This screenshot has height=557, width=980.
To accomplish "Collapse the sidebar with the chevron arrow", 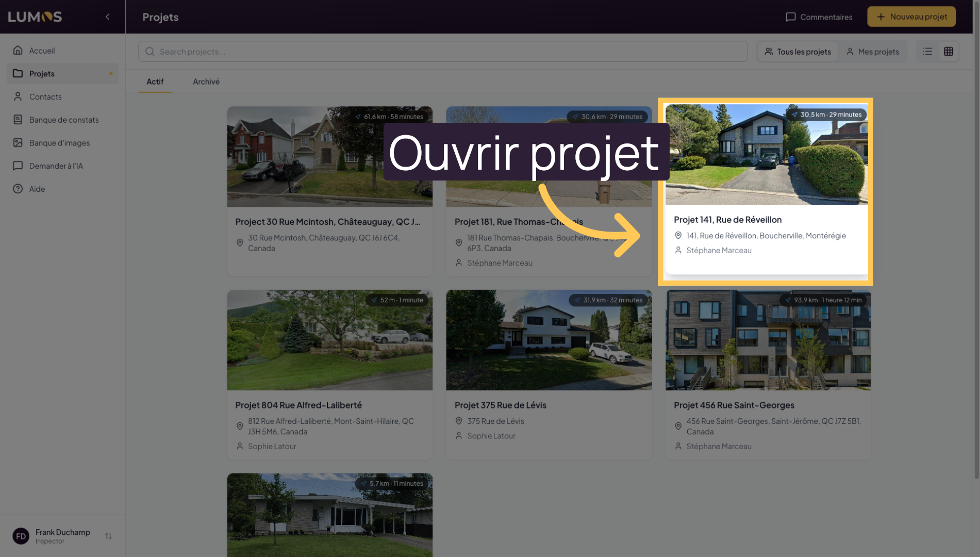I will [107, 17].
